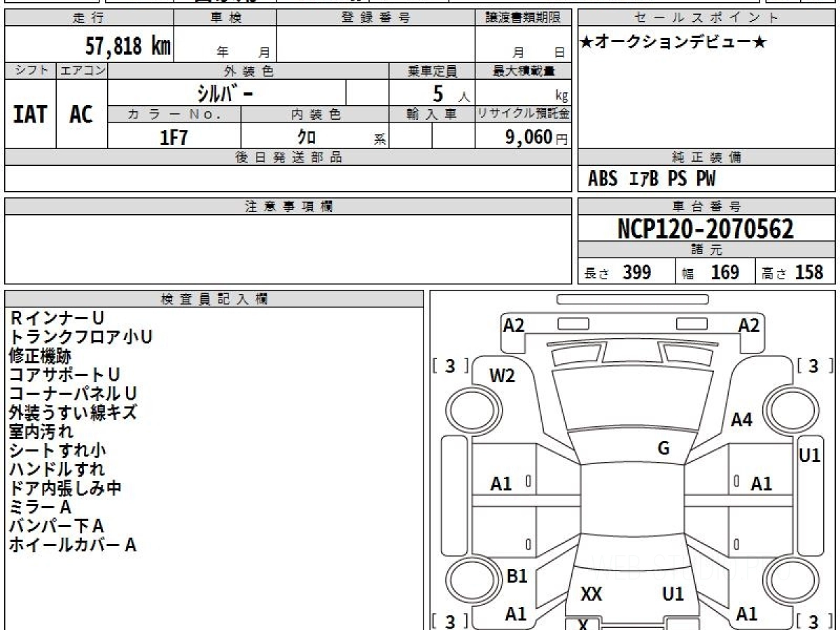Select the height spec 高さ 158

click(x=792, y=272)
